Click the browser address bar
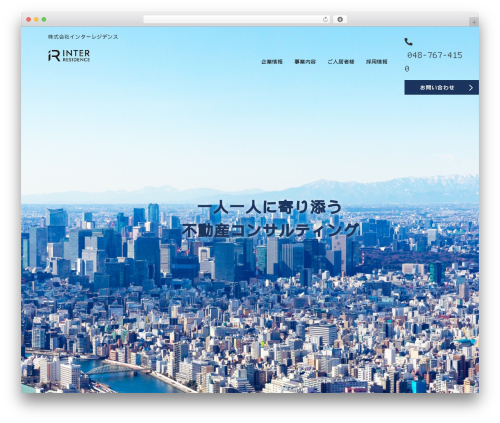The image size is (500, 423). [236, 20]
